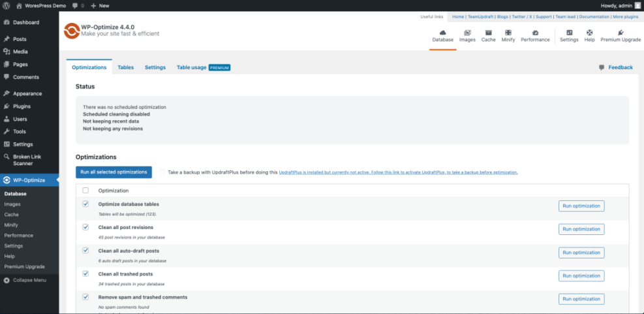Open the Cache section in header

click(x=488, y=36)
